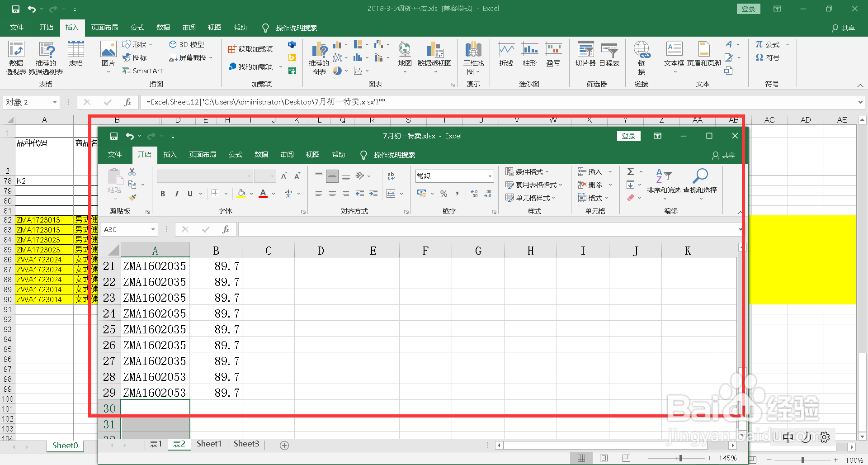The image size is (868, 465).
Task: Insert a Column sparkline
Action: [x=530, y=54]
